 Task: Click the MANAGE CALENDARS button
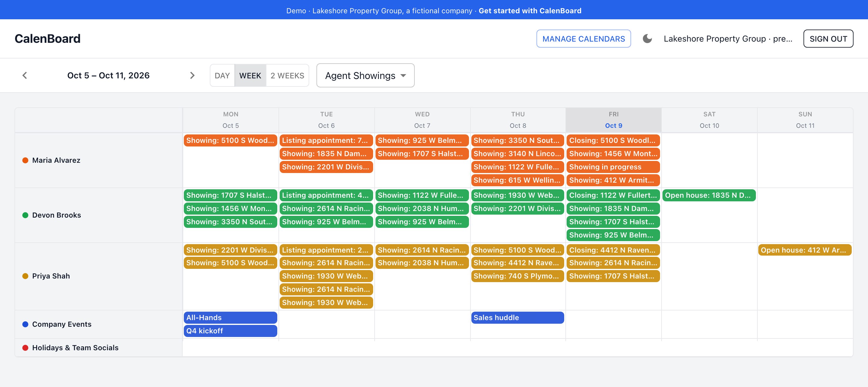click(x=583, y=39)
